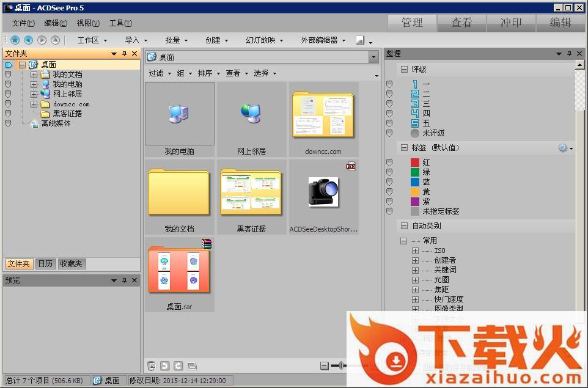
Task: Click the square icon after 外部编辑器
Action: click(x=360, y=40)
